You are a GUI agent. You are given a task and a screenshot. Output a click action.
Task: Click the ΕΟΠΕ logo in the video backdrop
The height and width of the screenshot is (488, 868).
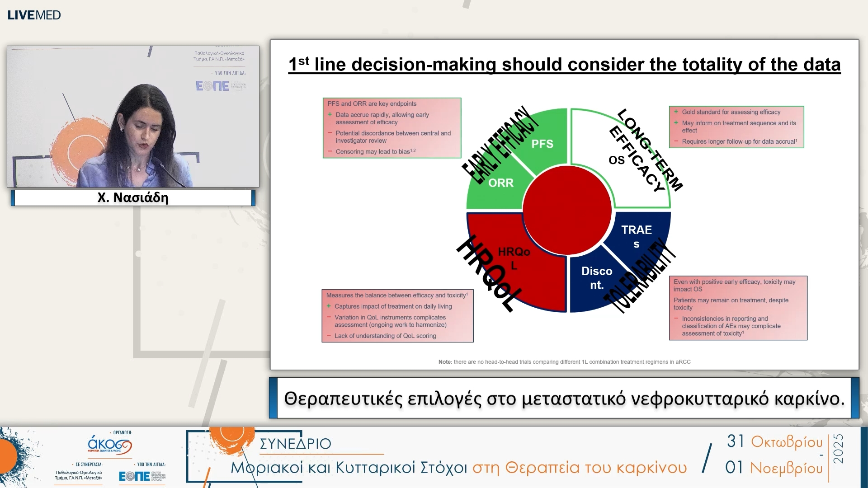(221, 86)
